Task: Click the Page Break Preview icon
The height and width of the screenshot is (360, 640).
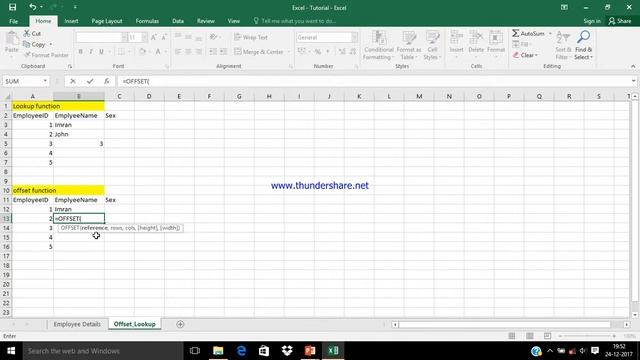Action: (x=547, y=336)
